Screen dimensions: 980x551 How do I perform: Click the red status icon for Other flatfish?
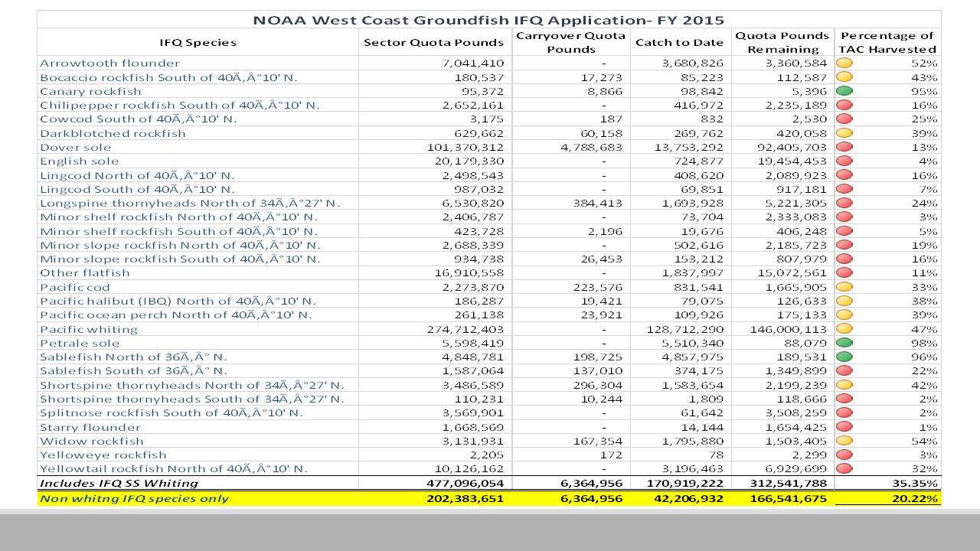(x=845, y=272)
